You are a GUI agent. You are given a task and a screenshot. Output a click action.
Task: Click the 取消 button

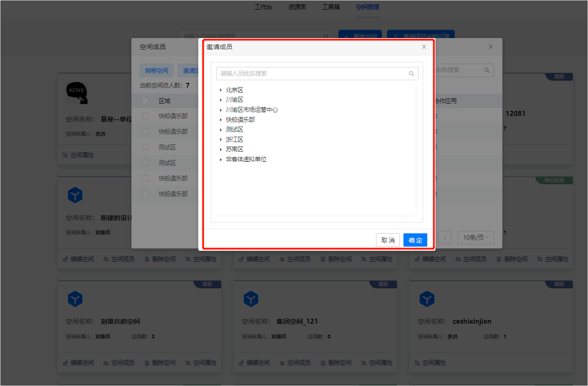point(388,240)
